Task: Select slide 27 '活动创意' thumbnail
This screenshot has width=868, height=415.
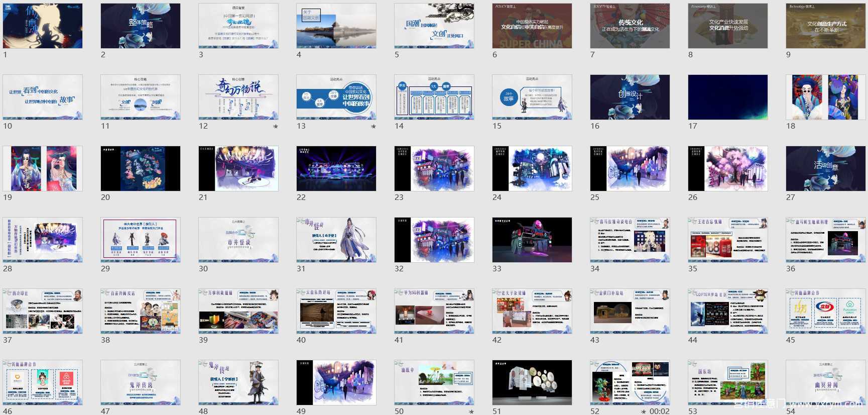Action: [826, 168]
